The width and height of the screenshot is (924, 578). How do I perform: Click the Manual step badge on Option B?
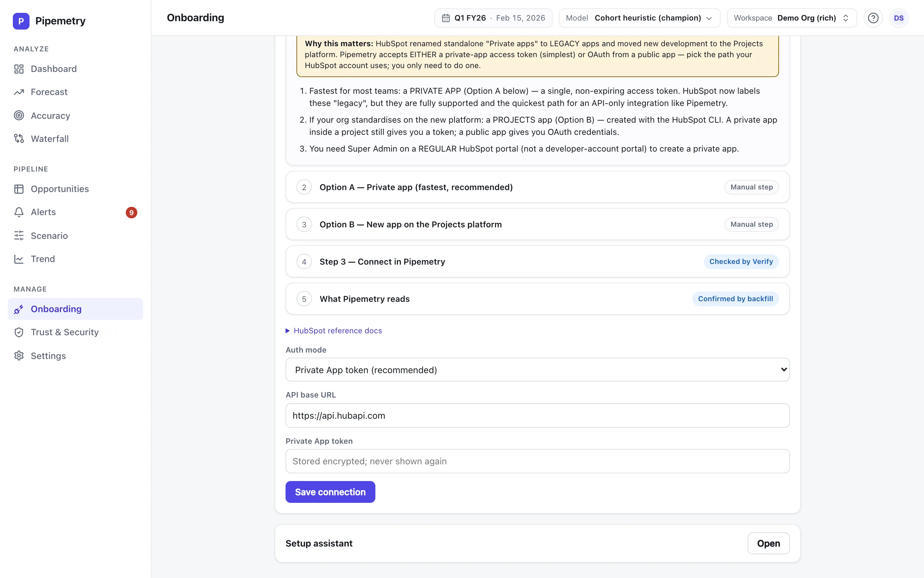(751, 224)
